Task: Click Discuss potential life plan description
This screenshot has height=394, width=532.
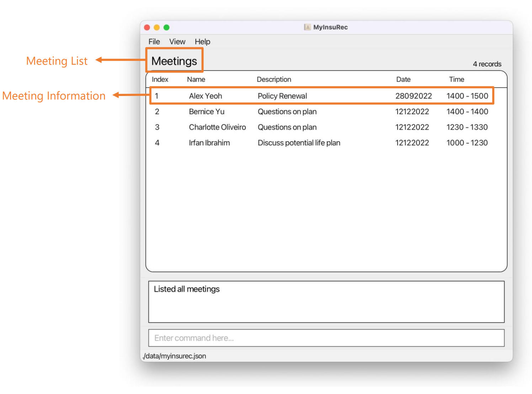Action: pos(299,143)
